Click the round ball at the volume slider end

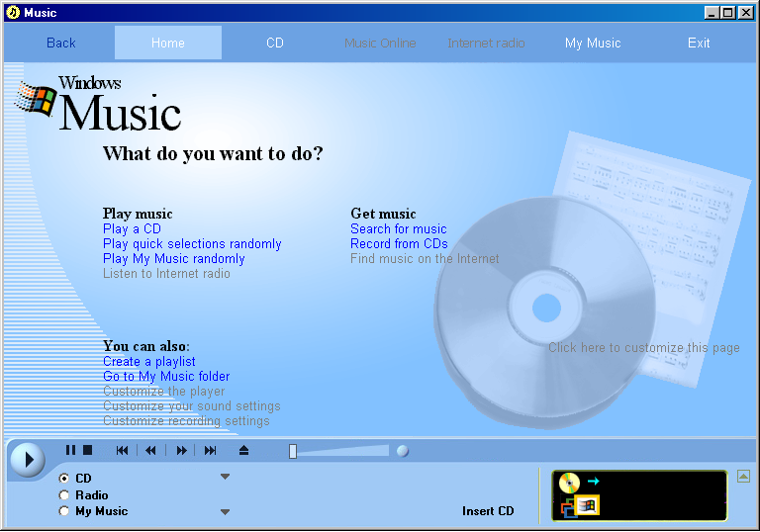(403, 451)
